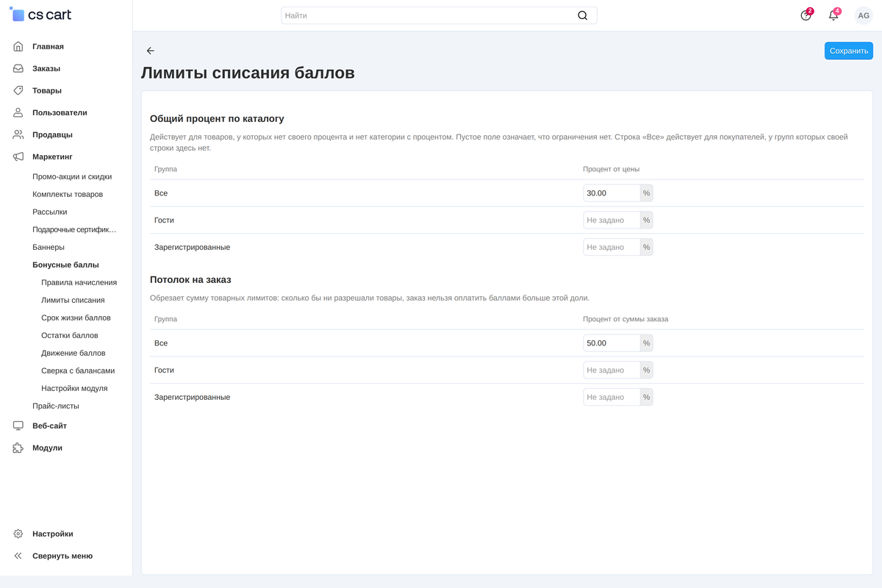Click the Настройки label in sidebar

(53, 534)
